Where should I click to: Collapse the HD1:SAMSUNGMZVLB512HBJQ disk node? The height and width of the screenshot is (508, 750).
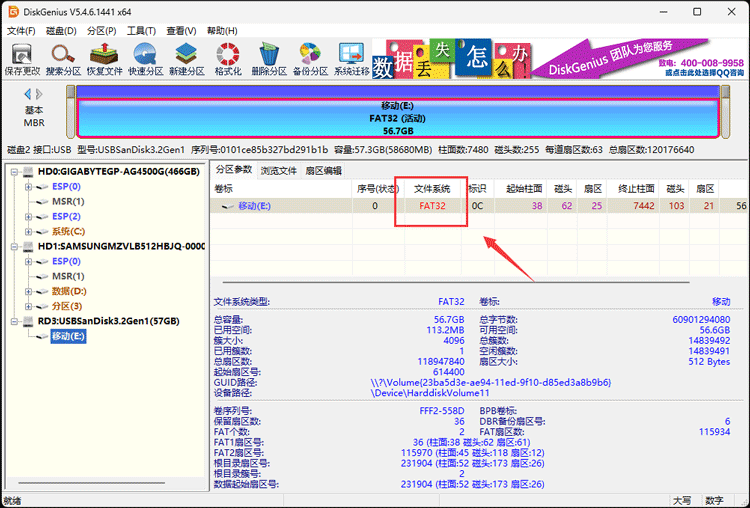click(x=14, y=246)
